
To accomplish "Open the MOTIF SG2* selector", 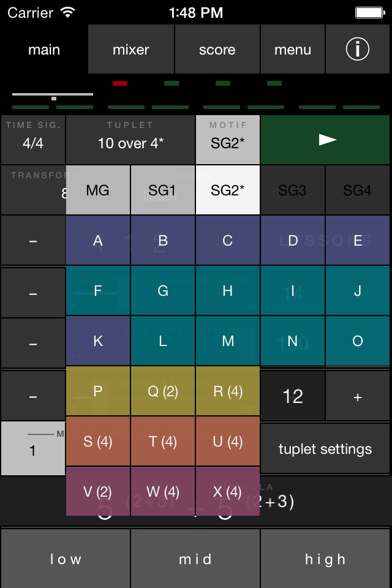I will click(227, 139).
